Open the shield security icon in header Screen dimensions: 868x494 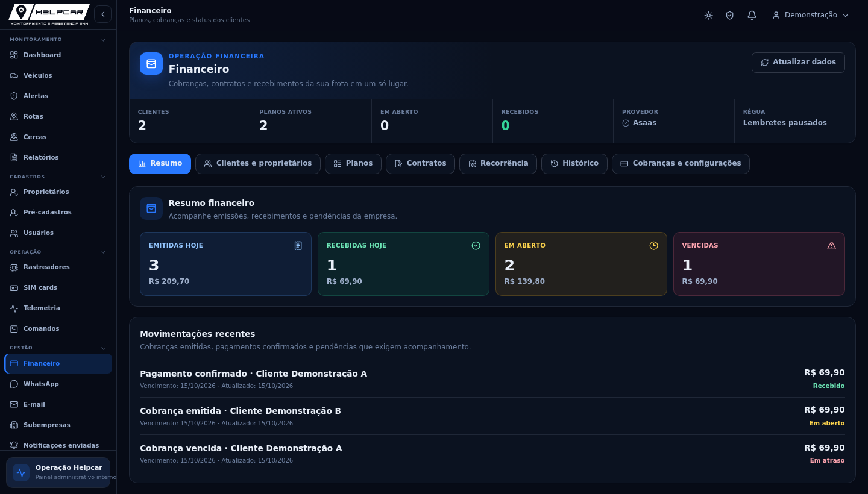point(730,15)
